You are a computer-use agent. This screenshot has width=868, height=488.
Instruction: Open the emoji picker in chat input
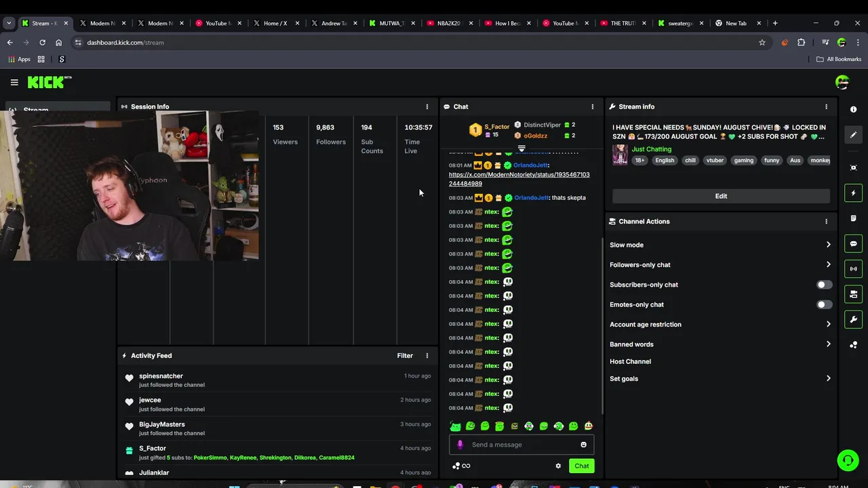tap(583, 445)
